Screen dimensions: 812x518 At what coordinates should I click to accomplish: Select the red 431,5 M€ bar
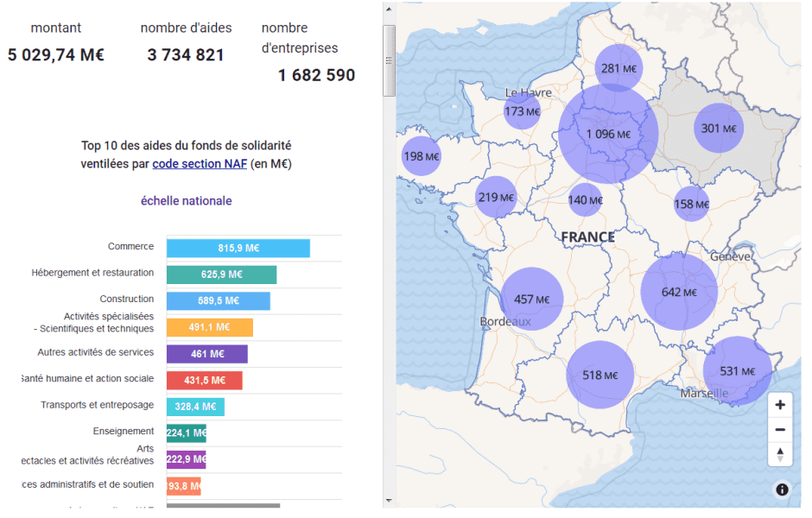205,381
